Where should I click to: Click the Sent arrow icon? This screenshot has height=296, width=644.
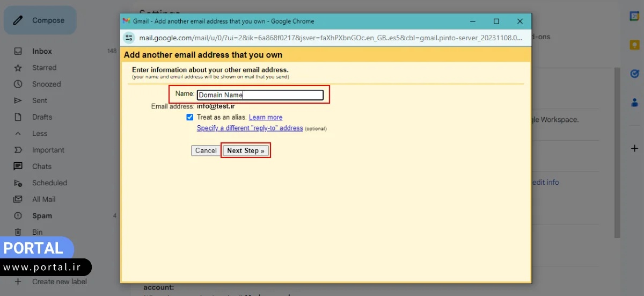[18, 100]
